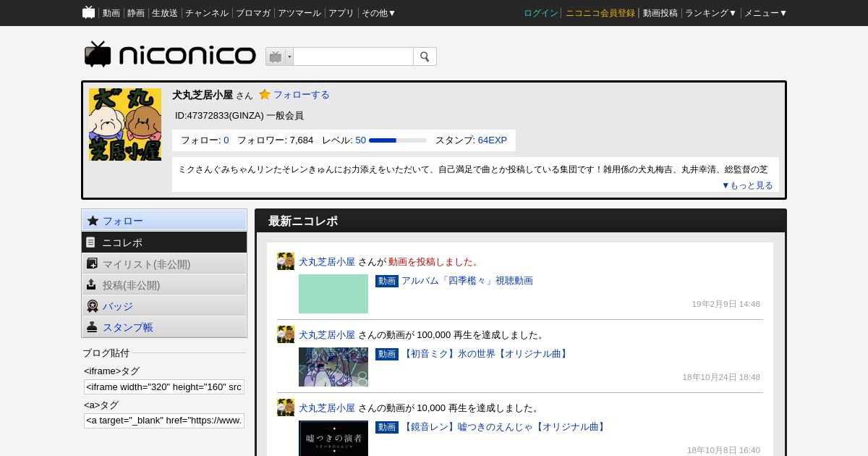Select バッジ in sidebar
The image size is (868, 456).
[x=164, y=305]
